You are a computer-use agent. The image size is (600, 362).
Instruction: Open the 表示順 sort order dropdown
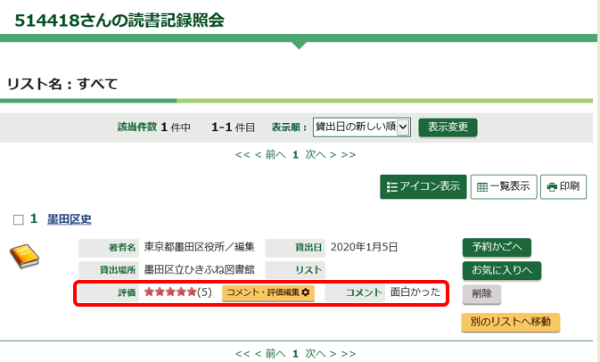click(x=362, y=127)
